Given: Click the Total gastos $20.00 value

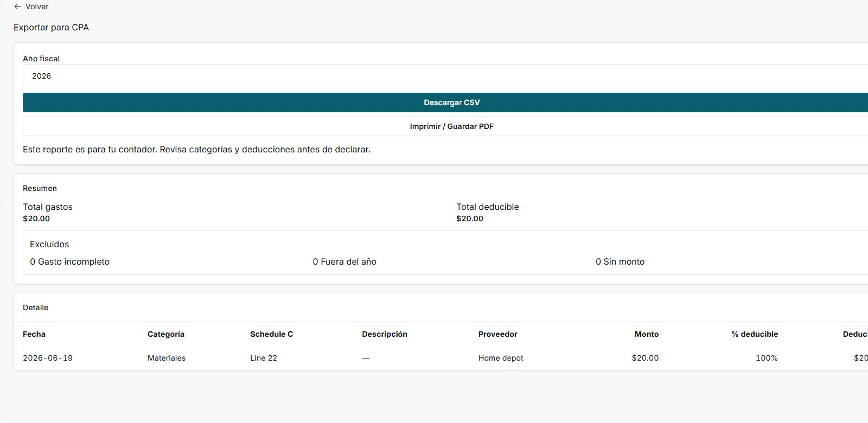Looking at the screenshot, I should 36,219.
